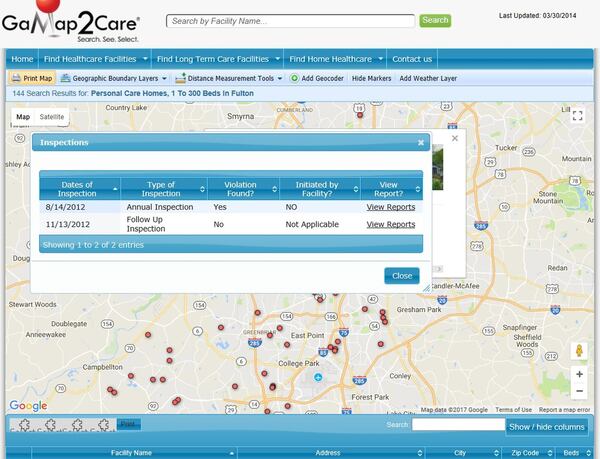Click Hide Markers to toggle map markers
This screenshot has width=600, height=459.
371,78
